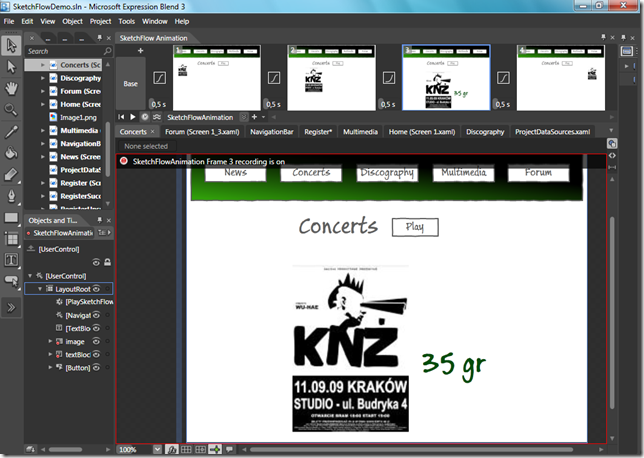Screen dimensions: 644x458
Task: Switch to ProjectDataSources.xaml tab
Action: [552, 132]
